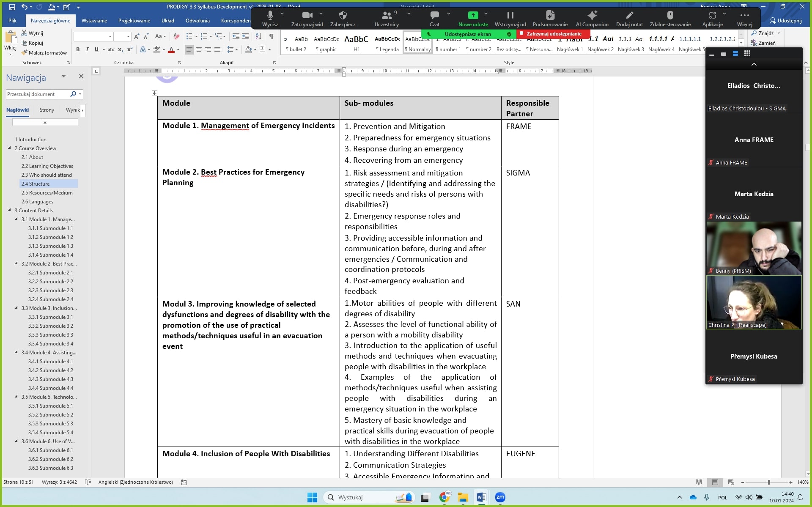Decrease paragraph indent
Image resolution: width=812 pixels, height=507 pixels.
tap(236, 36)
